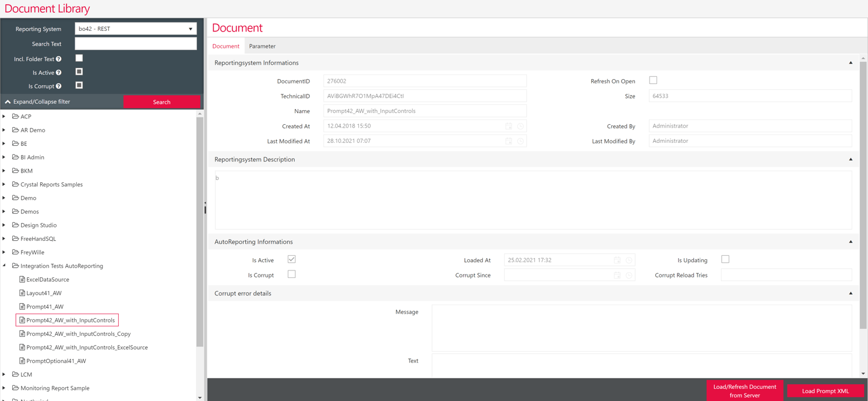Screen dimensions: 868x401
Task: Toggle the Is Corrupt filter checkbox
Action: coord(79,85)
